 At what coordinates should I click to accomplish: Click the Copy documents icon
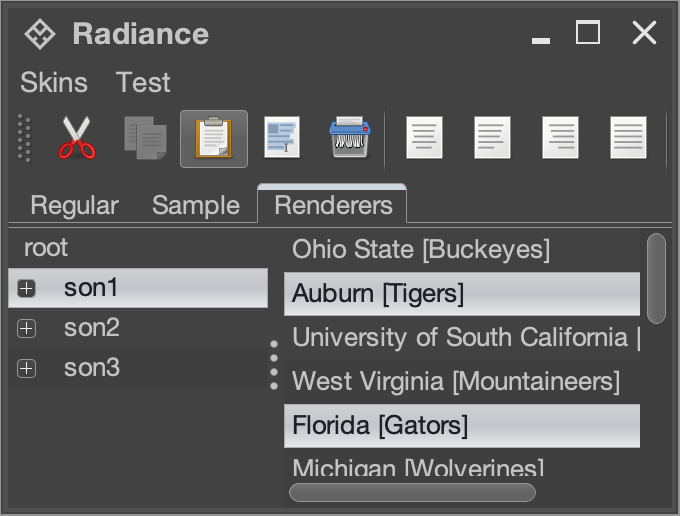click(x=145, y=138)
